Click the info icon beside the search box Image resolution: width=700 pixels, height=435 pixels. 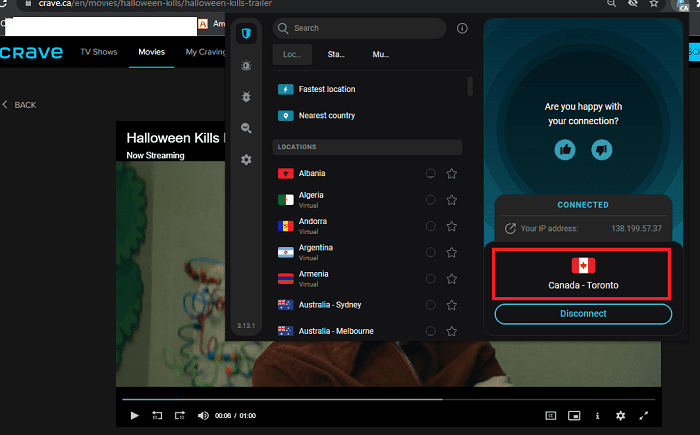pyautogui.click(x=462, y=28)
